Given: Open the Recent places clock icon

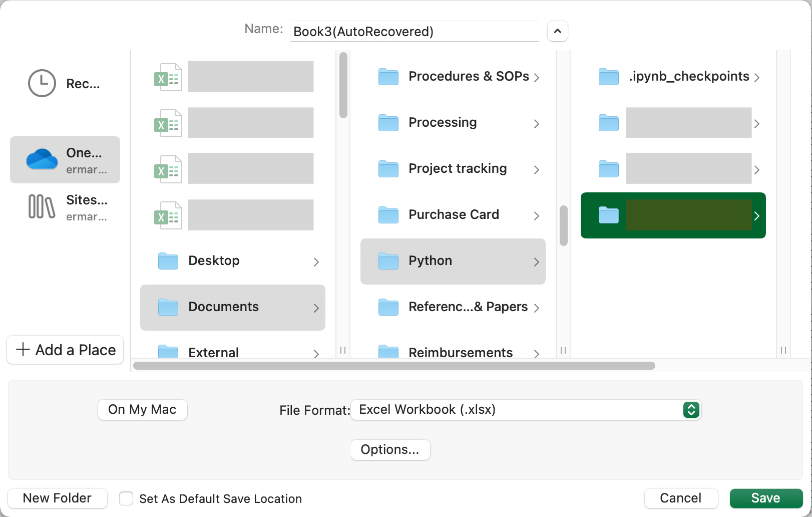Looking at the screenshot, I should point(42,83).
